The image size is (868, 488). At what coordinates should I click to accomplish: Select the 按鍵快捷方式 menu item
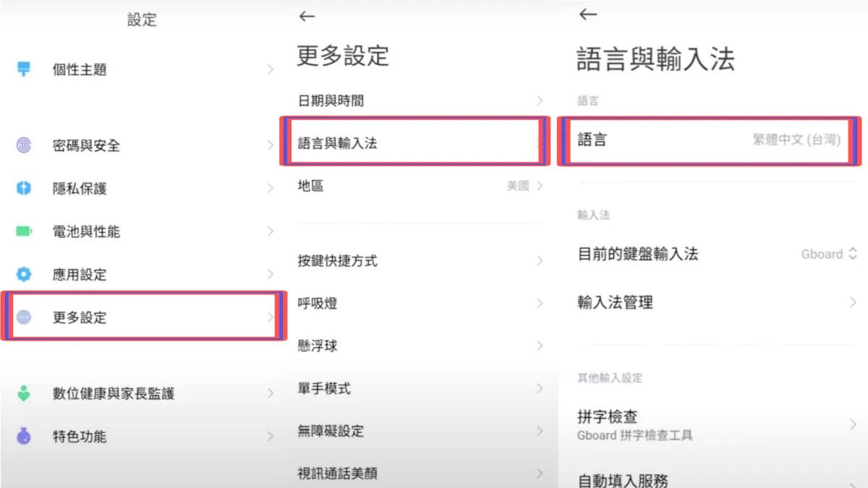[x=420, y=261]
